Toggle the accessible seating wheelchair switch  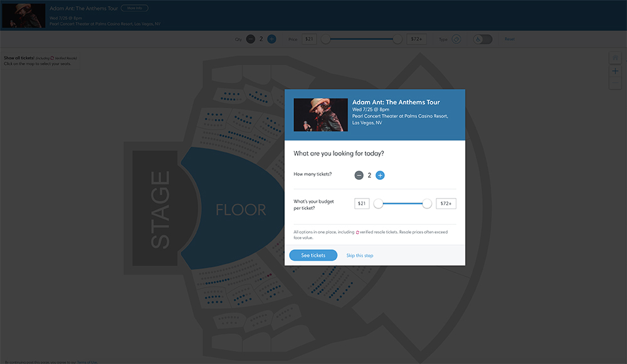[482, 39]
